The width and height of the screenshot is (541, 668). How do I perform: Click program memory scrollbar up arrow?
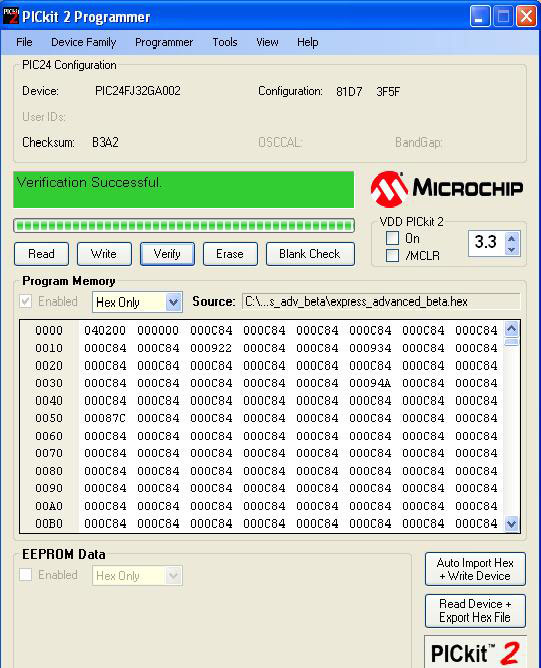512,328
